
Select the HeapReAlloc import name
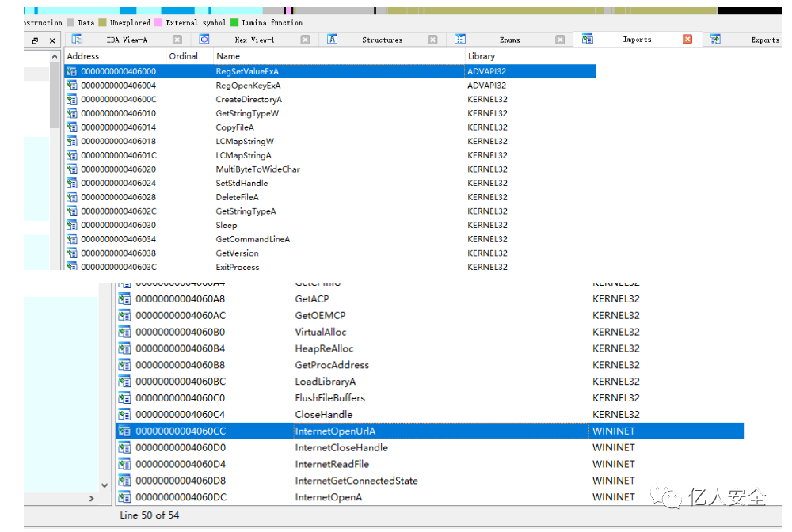coord(324,348)
